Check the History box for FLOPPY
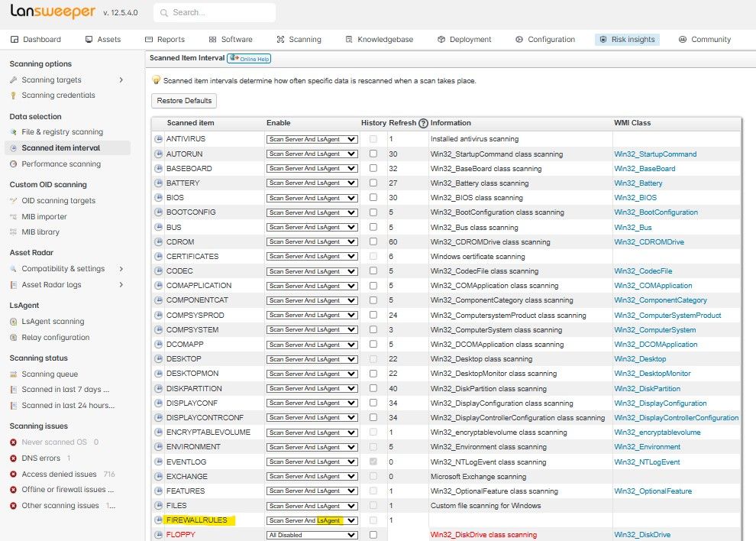The width and height of the screenshot is (756, 541). tap(373, 535)
